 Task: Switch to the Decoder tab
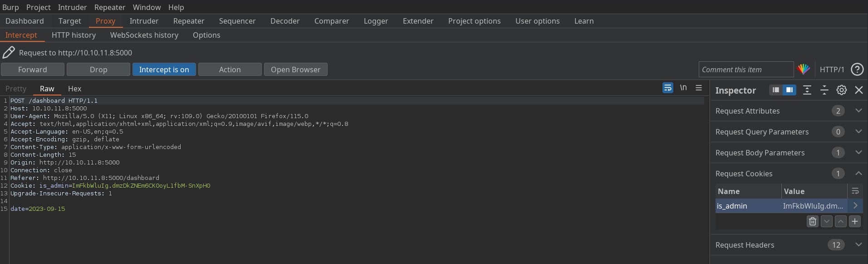tap(285, 21)
